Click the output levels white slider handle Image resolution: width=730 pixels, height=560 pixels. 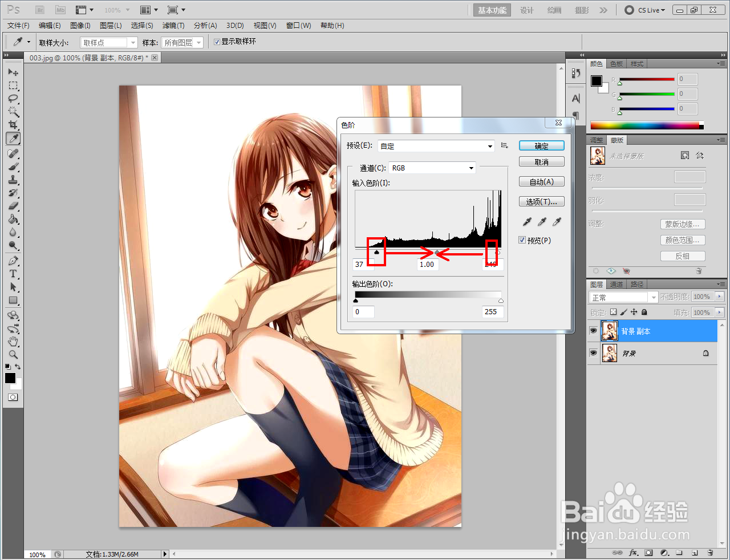click(x=501, y=301)
